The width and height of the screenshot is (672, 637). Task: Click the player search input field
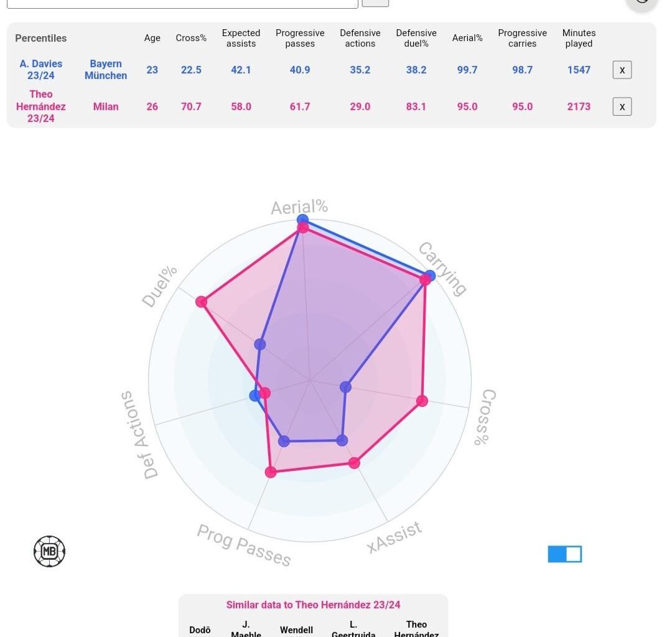point(182,2)
